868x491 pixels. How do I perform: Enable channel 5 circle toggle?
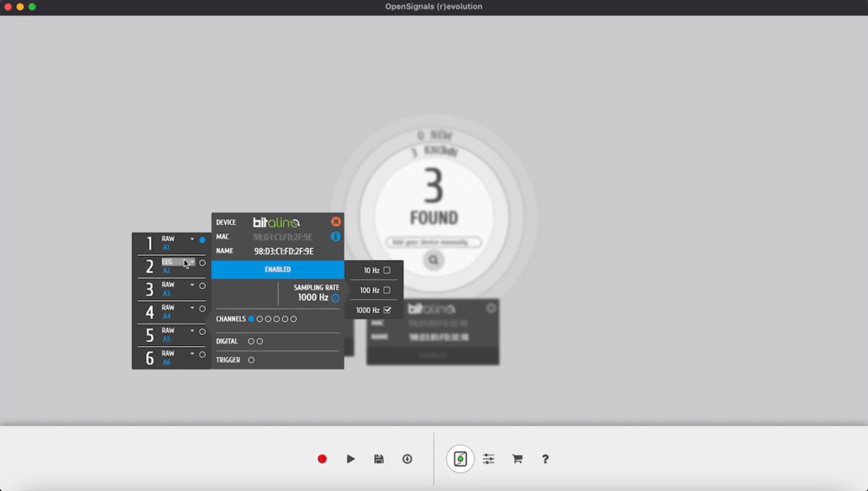[x=202, y=331]
